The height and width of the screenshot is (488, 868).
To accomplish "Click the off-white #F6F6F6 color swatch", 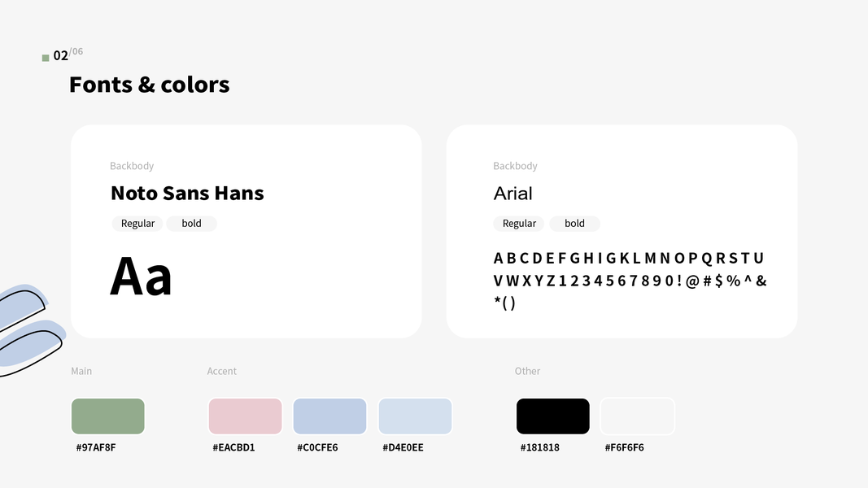I will tap(638, 416).
